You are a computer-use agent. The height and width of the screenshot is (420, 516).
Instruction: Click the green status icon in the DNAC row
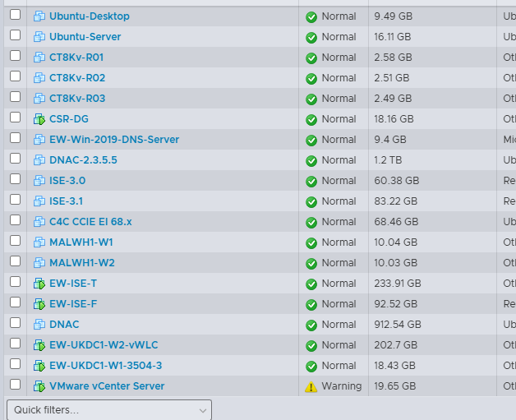311,325
